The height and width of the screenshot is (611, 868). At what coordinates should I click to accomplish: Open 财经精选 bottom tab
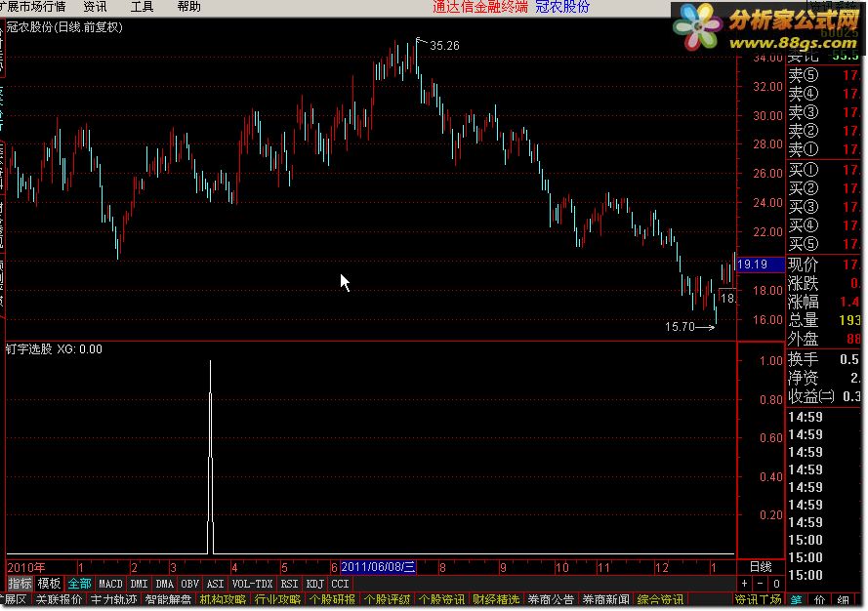[496, 599]
